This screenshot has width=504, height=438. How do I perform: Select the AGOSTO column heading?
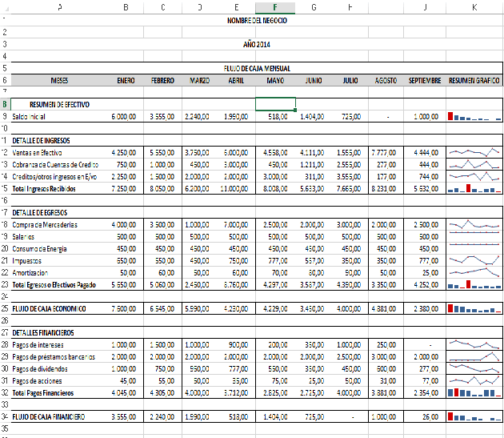coord(386,80)
